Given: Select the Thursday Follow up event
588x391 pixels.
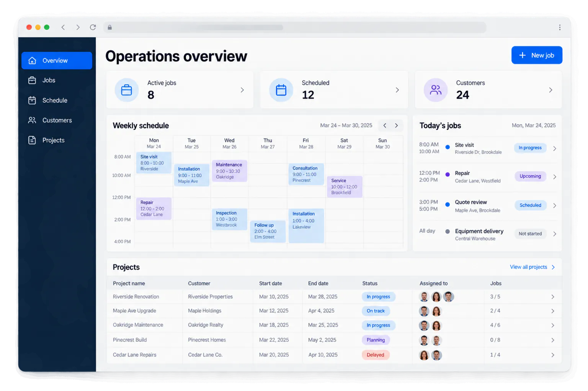Looking at the screenshot, I should [x=268, y=231].
